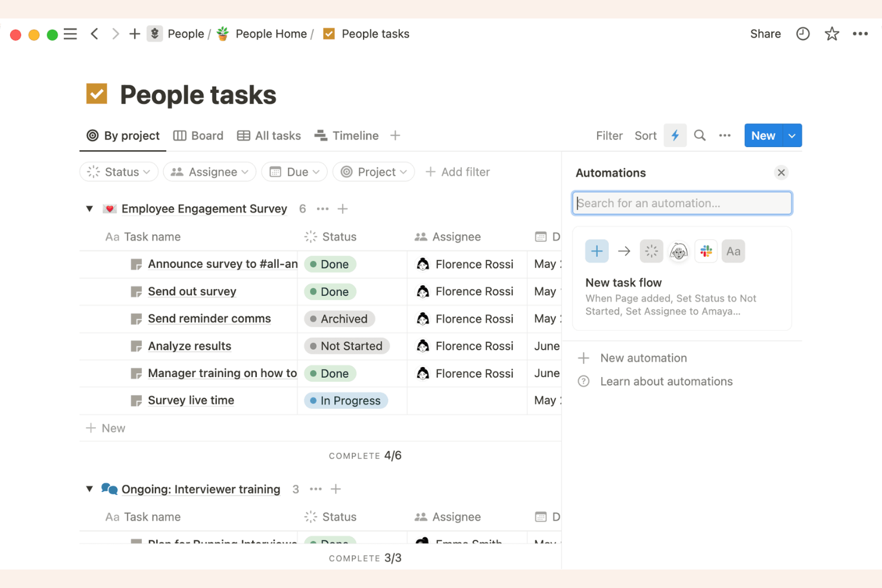
Task: Switch to the By project view
Action: tap(123, 136)
